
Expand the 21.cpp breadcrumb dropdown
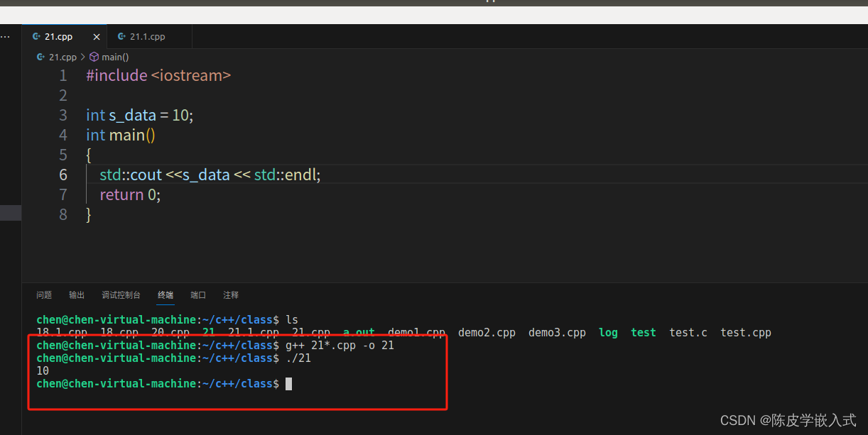pos(63,57)
